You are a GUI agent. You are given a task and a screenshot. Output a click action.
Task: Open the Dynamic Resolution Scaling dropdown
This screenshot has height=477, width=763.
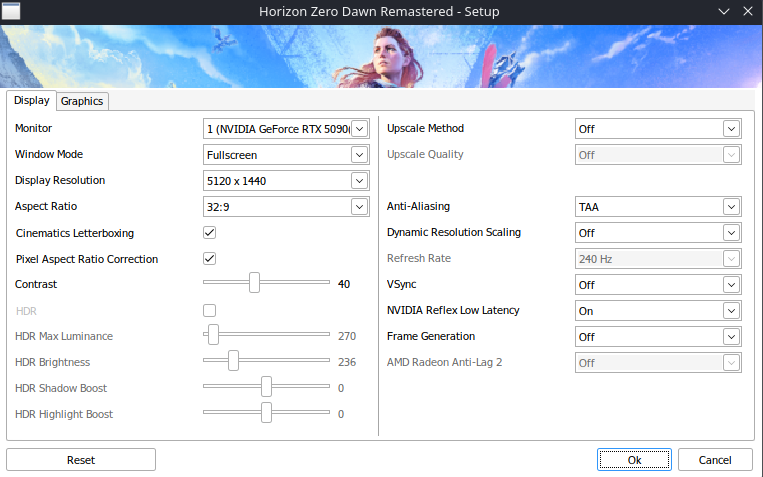tap(658, 233)
